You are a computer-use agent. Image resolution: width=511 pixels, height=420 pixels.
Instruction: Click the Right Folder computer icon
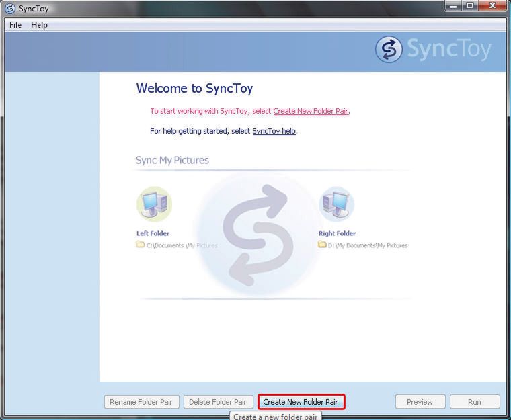[x=336, y=204]
